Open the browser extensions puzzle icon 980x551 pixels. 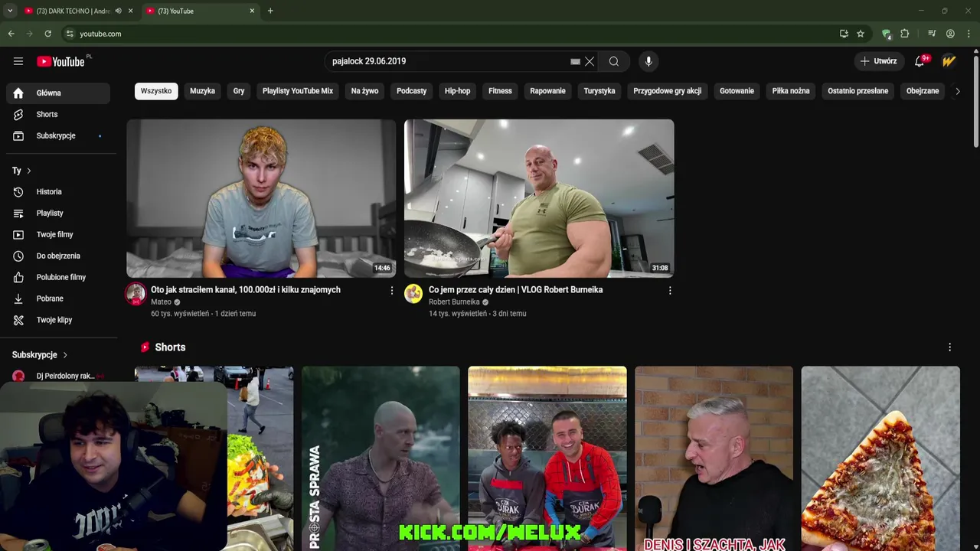905,34
